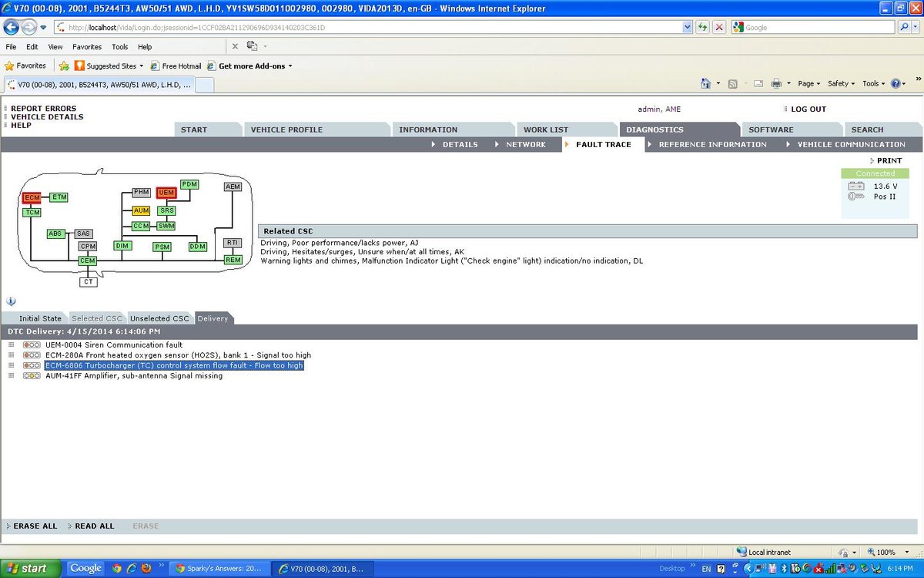924x578 pixels.
Task: Open the browser Home icon
Action: click(705, 83)
